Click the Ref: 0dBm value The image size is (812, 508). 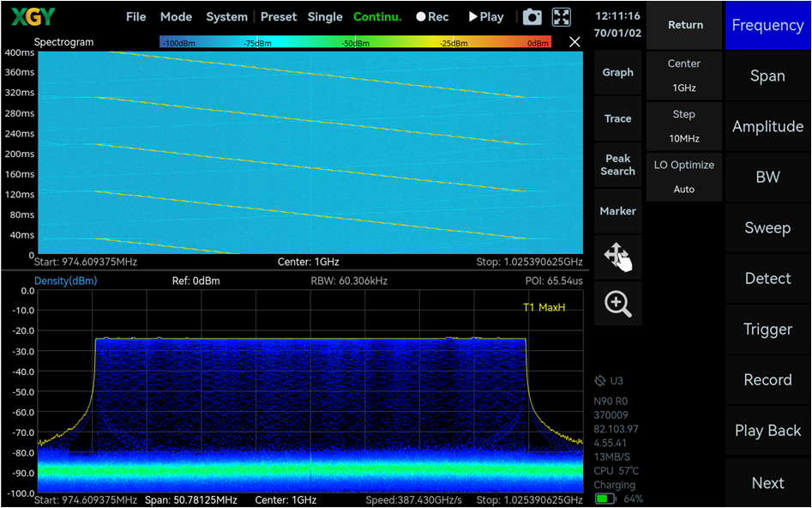point(195,281)
